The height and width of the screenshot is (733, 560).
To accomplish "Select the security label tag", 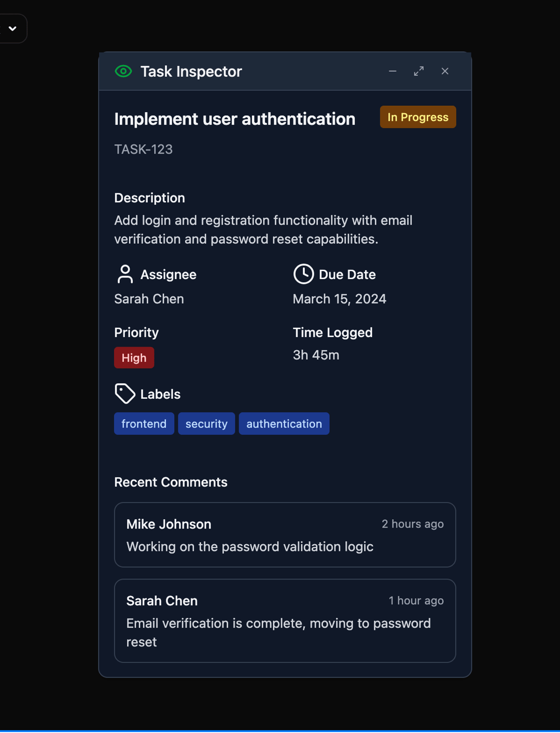I will pyautogui.click(x=206, y=423).
